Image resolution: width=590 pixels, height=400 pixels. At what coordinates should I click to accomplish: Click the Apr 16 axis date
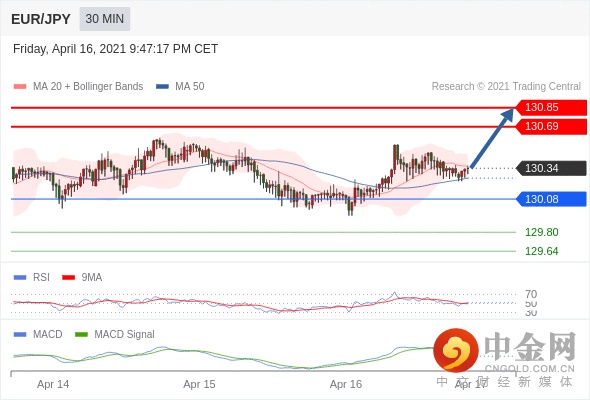pos(346,384)
